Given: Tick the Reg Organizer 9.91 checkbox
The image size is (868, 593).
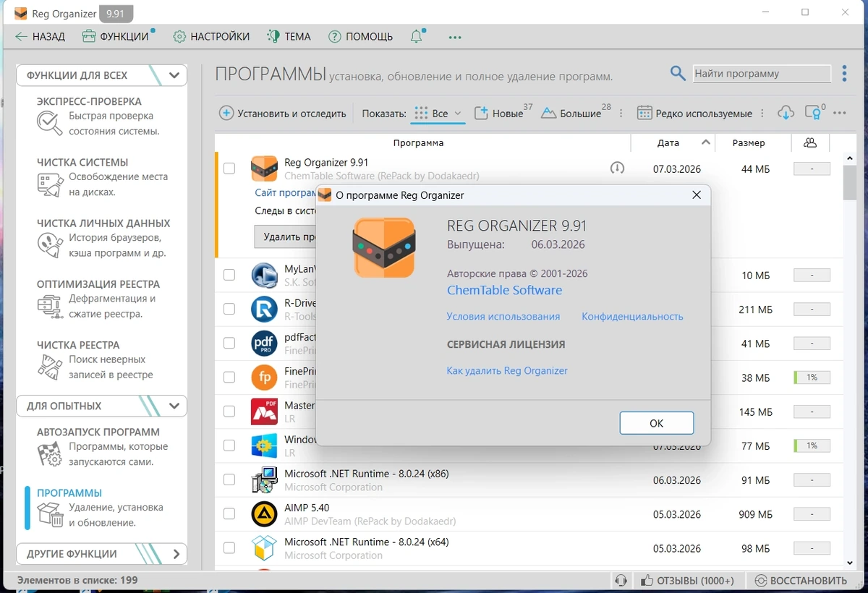Looking at the screenshot, I should tap(229, 168).
